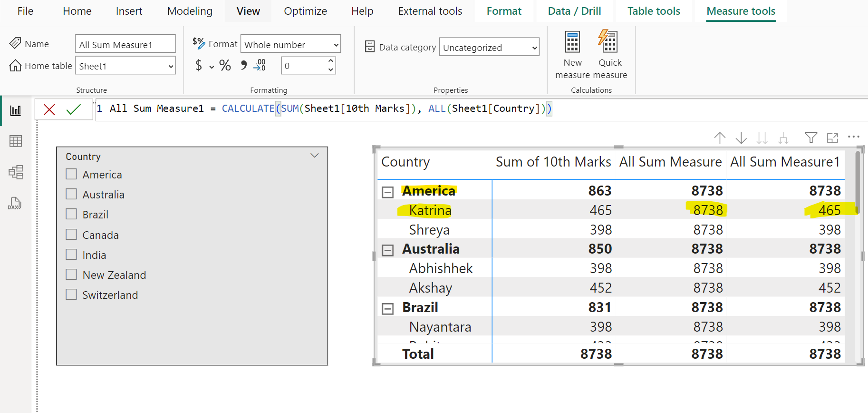Click the Name field containing All Sum Measure1
868x413 pixels.
point(125,45)
